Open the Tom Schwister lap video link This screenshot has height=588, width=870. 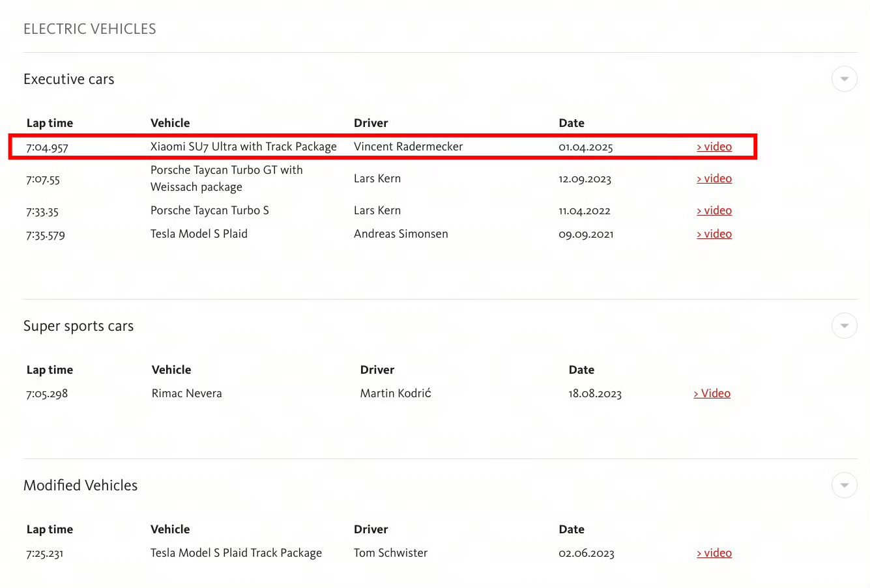[714, 553]
